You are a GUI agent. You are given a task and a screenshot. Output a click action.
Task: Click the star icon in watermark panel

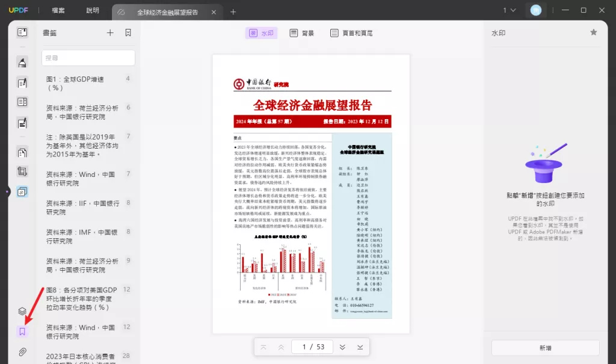594,32
